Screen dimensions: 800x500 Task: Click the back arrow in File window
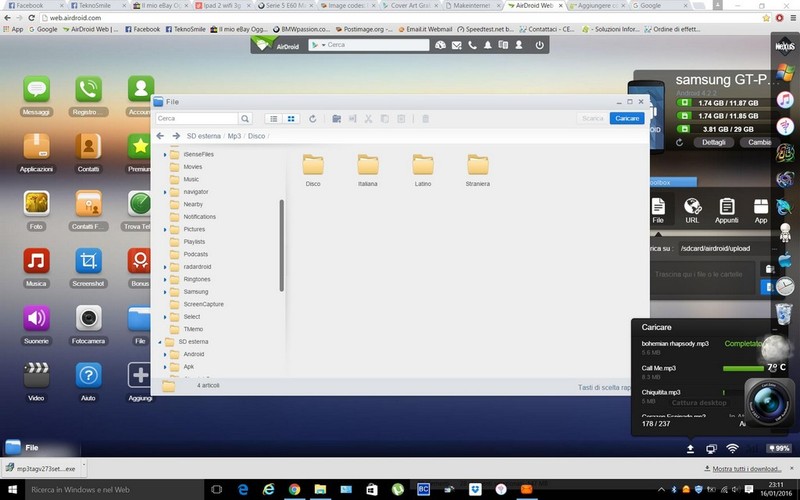click(161, 136)
